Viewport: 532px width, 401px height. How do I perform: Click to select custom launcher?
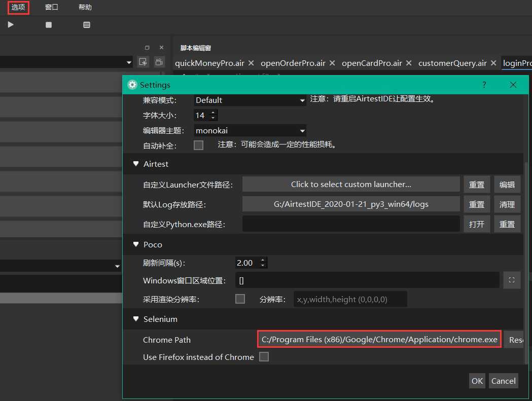[x=351, y=185]
